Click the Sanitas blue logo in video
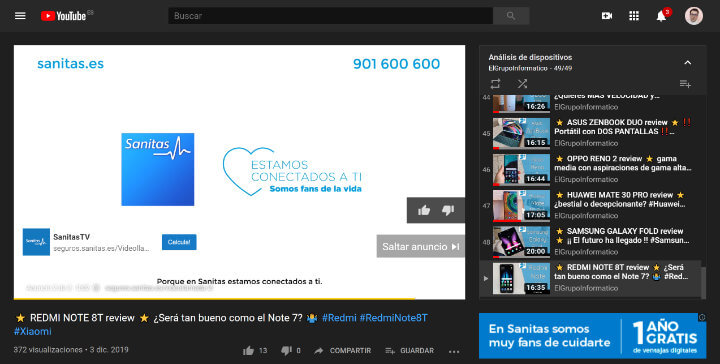Image resolution: width=720 pixels, height=364 pixels. (158, 169)
